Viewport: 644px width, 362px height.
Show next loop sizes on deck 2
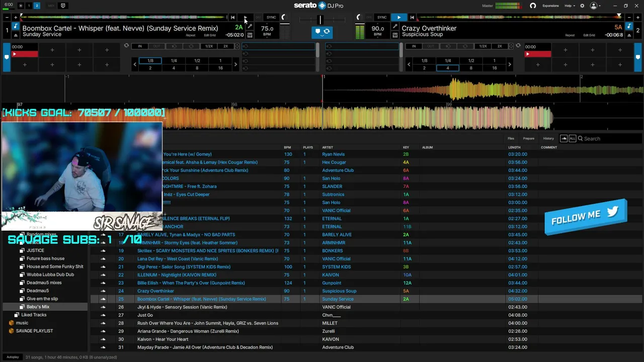(509, 64)
